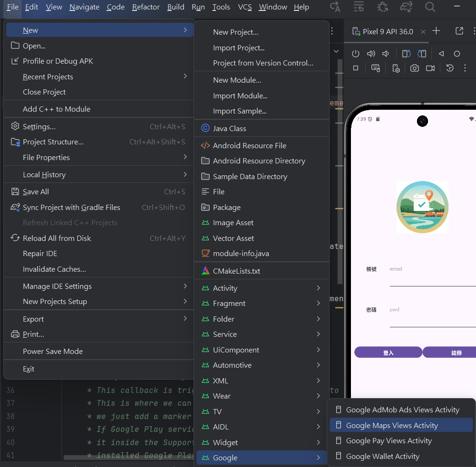Viewport: 476px width, 467px height.
Task: Expand Local History submenu
Action: coord(99,175)
